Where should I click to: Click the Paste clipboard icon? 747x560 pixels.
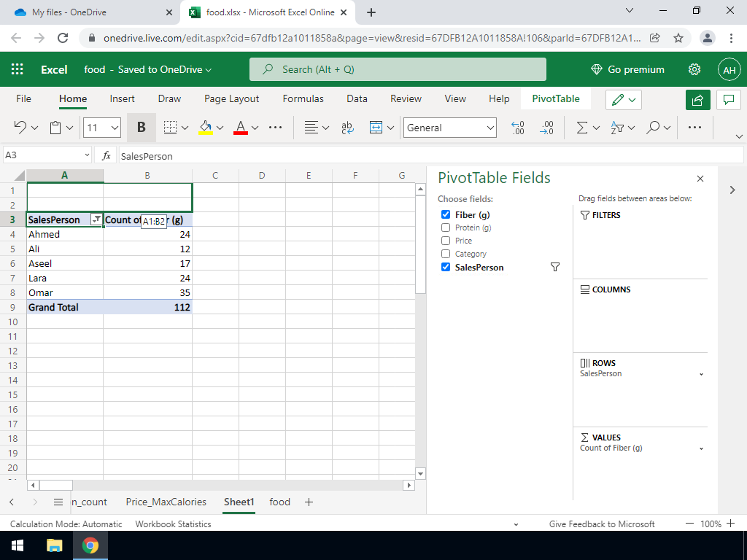[x=55, y=128]
